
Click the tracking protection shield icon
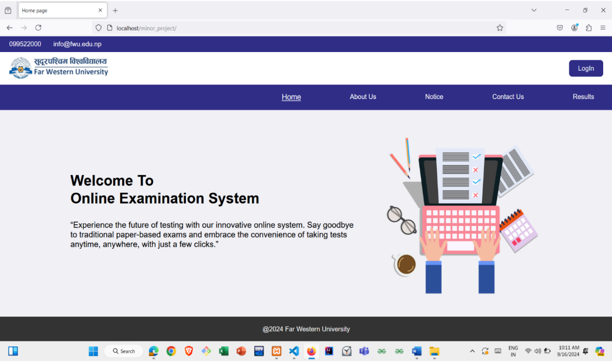99,28
